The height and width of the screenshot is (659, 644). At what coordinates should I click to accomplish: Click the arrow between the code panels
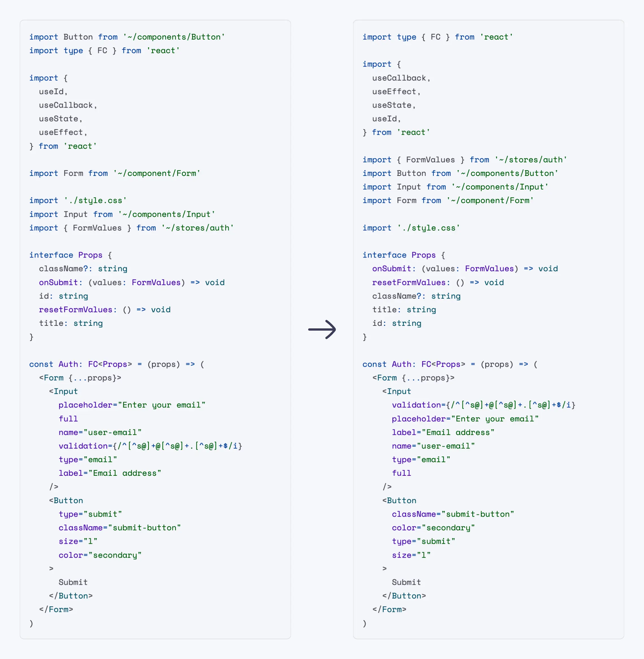coord(322,329)
